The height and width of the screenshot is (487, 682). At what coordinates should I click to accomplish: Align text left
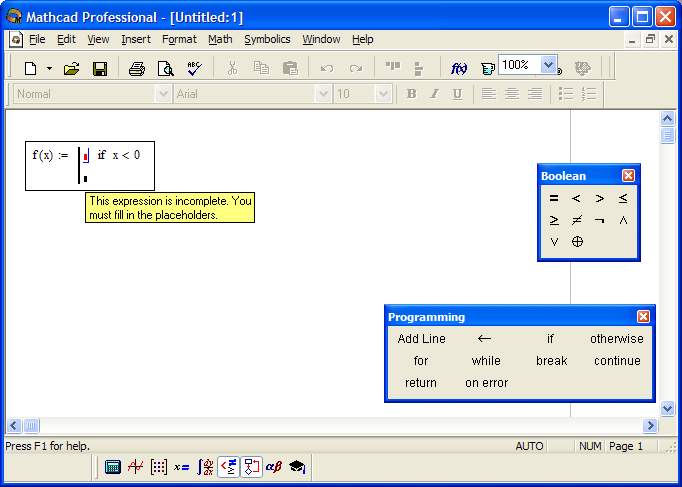click(x=489, y=93)
